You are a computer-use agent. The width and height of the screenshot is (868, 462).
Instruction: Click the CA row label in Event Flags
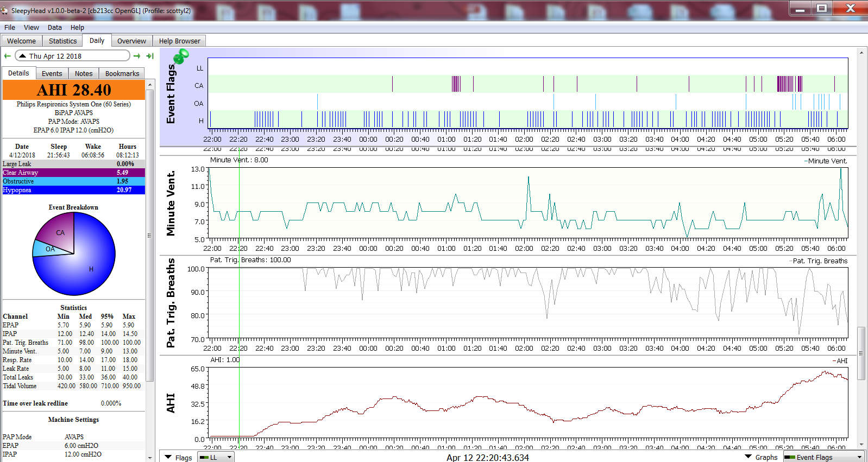coord(199,86)
